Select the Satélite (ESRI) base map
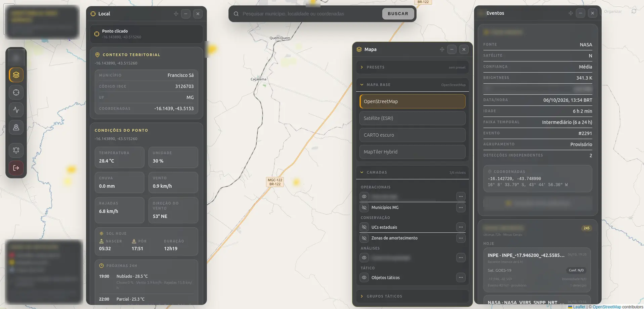The height and width of the screenshot is (309, 644). (x=413, y=118)
